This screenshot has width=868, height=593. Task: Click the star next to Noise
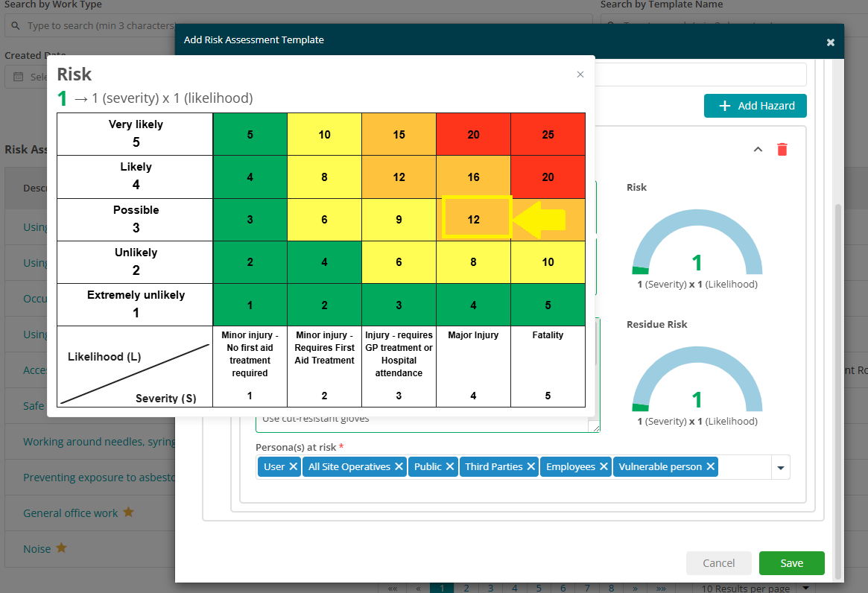[x=61, y=548]
